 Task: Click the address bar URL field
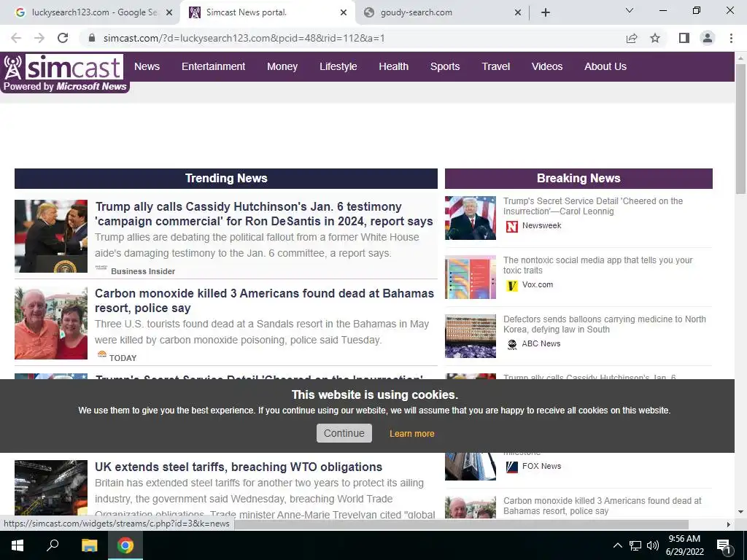pyautogui.click(x=352, y=38)
